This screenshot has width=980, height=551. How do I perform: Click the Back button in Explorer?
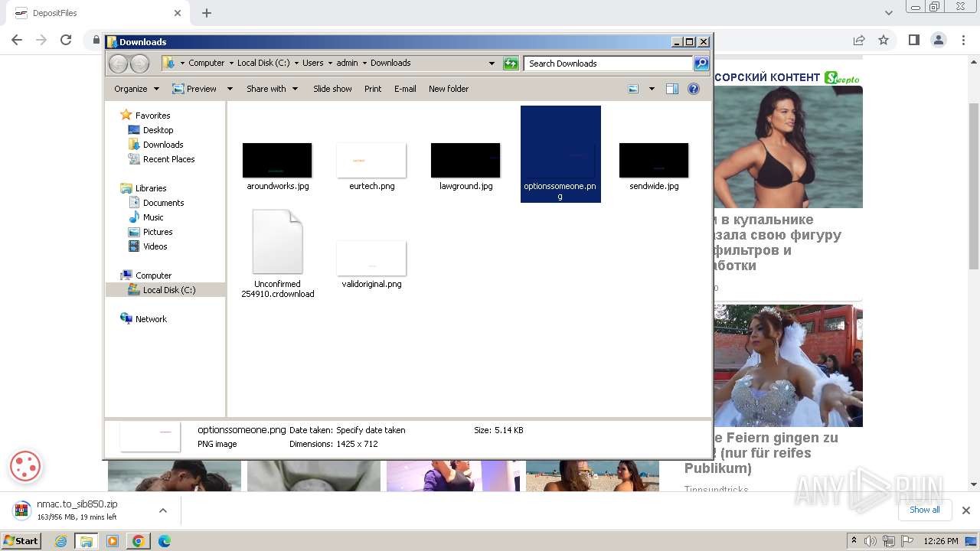point(118,64)
